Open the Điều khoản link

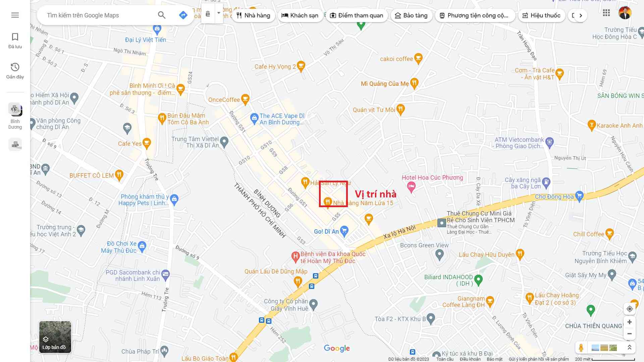point(470,359)
